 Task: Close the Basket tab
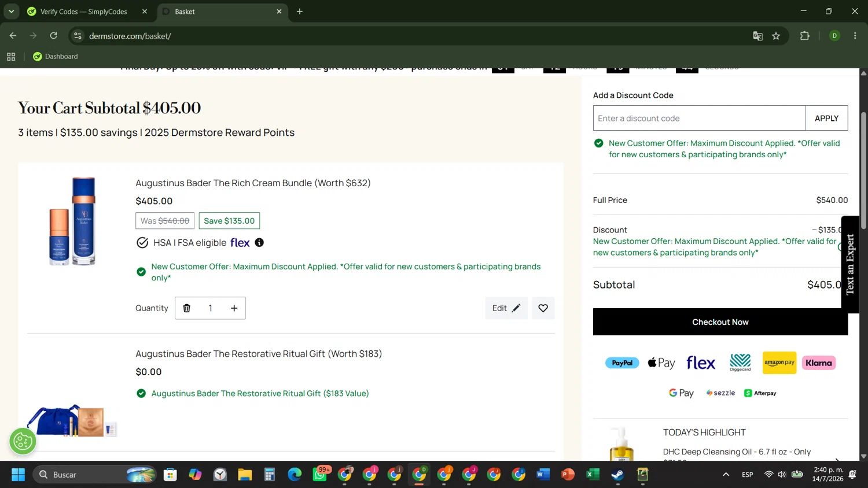279,12
